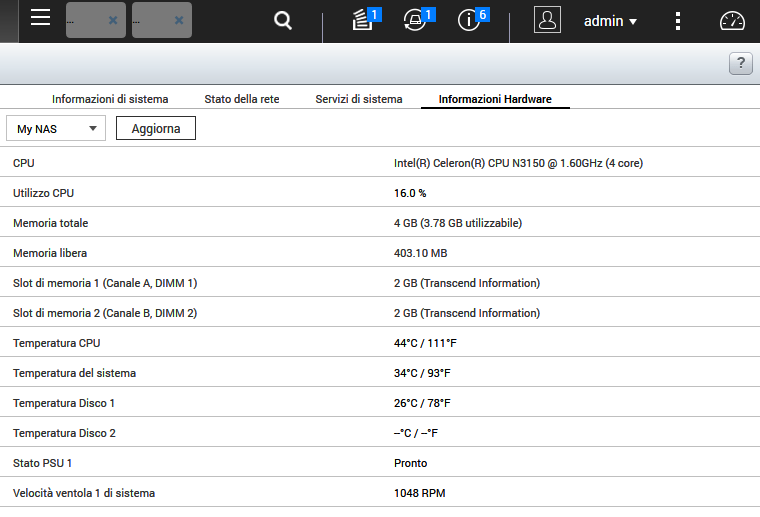Click the help question mark button
The height and width of the screenshot is (517, 760).
(x=740, y=64)
